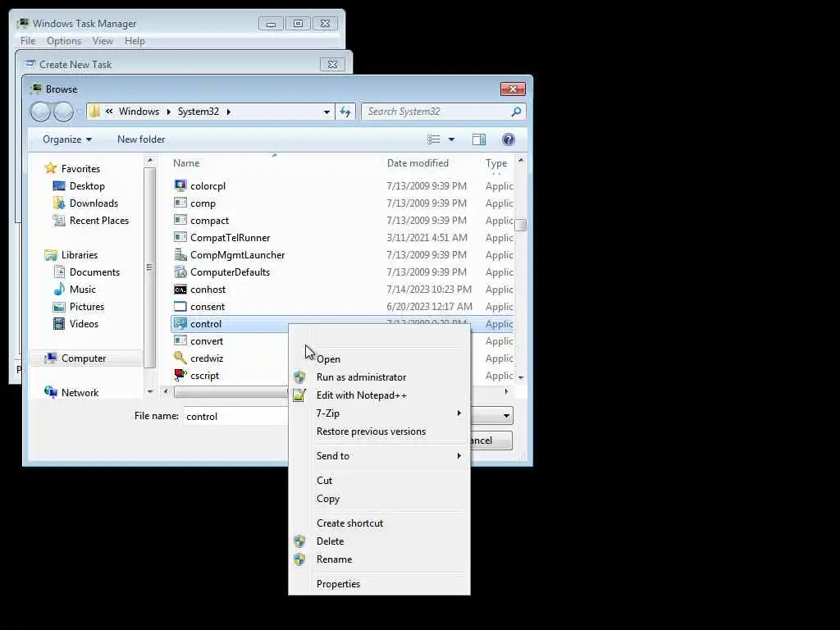This screenshot has width=840, height=630.
Task: Open View menu in Task Manager
Action: click(103, 41)
